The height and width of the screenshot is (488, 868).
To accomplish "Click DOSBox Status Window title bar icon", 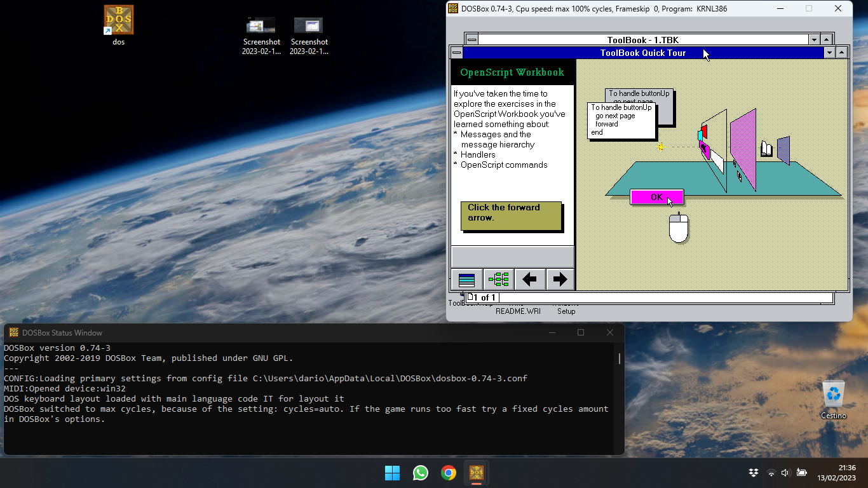I will pyautogui.click(x=13, y=332).
